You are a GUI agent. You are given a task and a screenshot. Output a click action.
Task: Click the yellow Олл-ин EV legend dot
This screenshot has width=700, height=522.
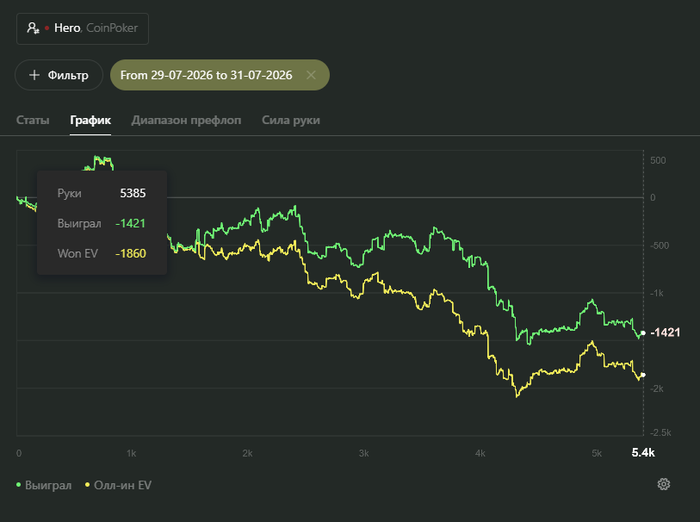click(x=88, y=485)
